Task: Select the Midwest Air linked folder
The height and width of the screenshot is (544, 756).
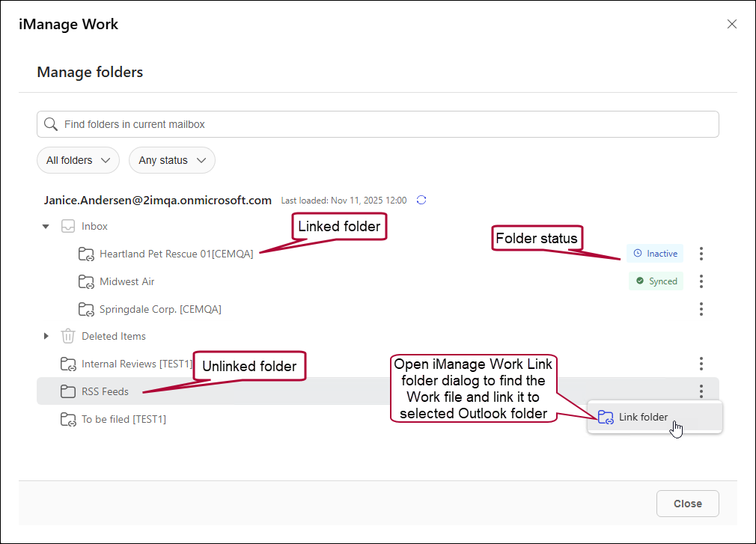Action: click(126, 281)
